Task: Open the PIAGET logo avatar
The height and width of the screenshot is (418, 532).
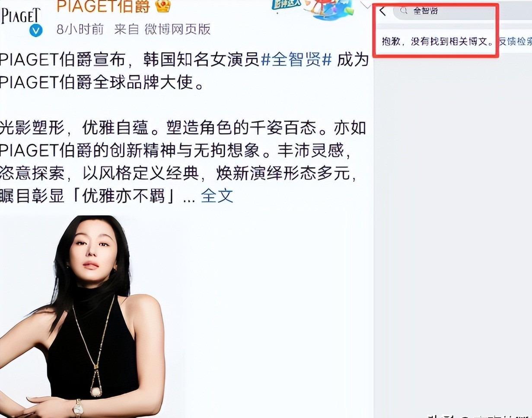Action: 20,17
